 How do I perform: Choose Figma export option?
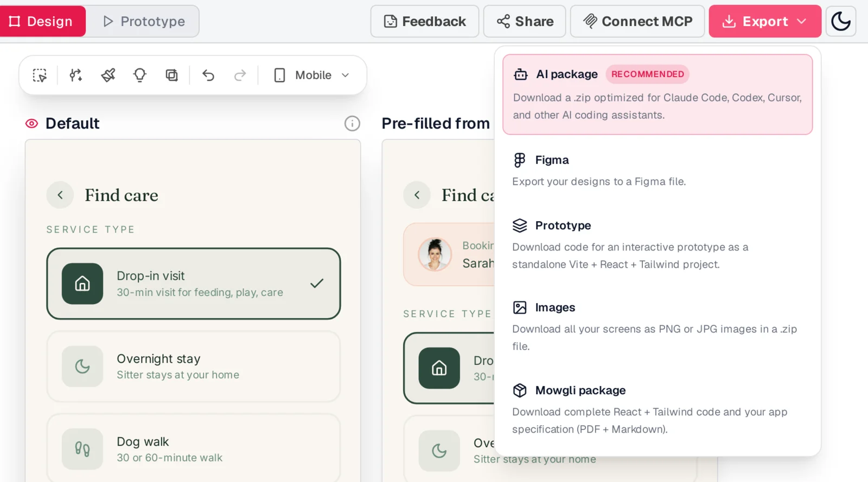pos(658,170)
